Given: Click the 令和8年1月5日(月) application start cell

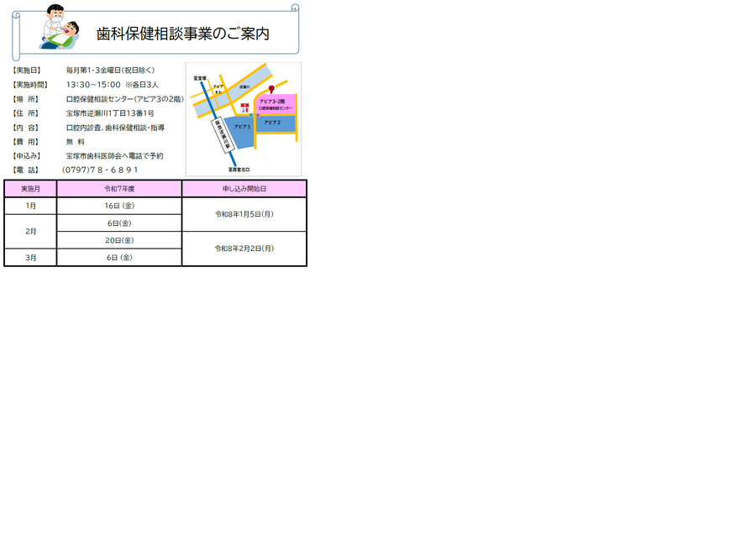Looking at the screenshot, I should 244,213.
